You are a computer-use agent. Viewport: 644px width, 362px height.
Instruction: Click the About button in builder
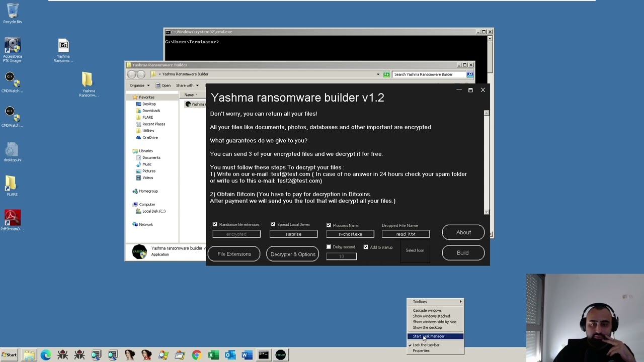coord(463,232)
